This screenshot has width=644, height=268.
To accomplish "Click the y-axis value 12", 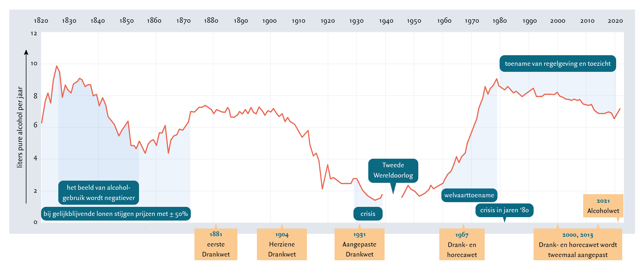I will 34,33.
